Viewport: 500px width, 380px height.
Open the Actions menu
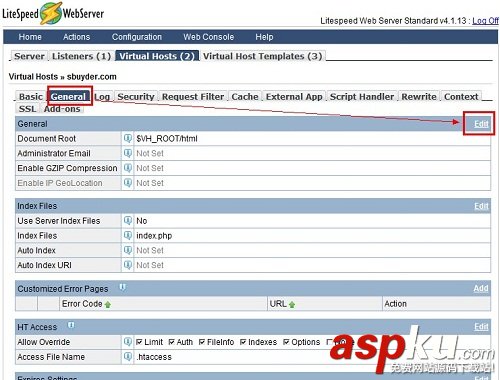click(76, 37)
